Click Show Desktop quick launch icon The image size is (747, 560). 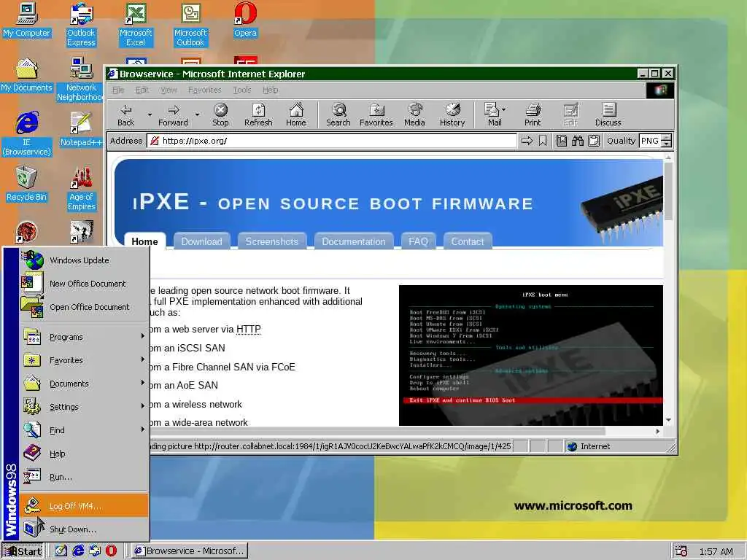pyautogui.click(x=61, y=551)
